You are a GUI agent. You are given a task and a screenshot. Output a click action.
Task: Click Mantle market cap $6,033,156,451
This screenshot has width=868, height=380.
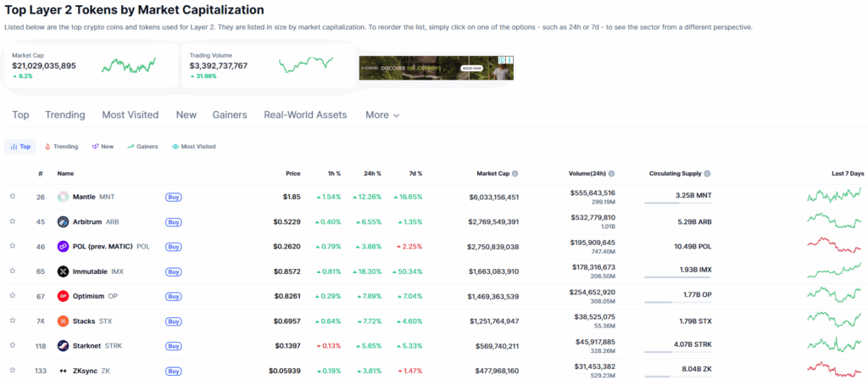[494, 197]
